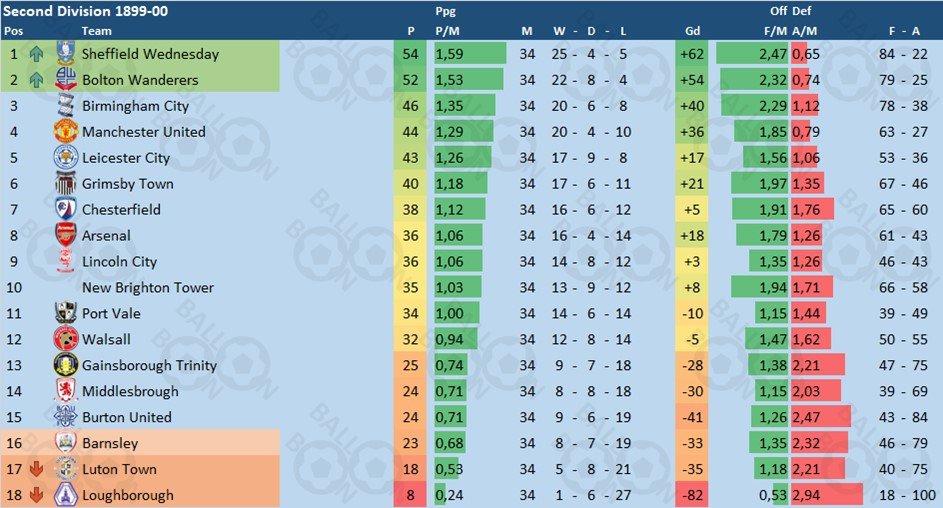Click the Arsenal club crest
This screenshot has height=508, width=943.
(x=66, y=235)
